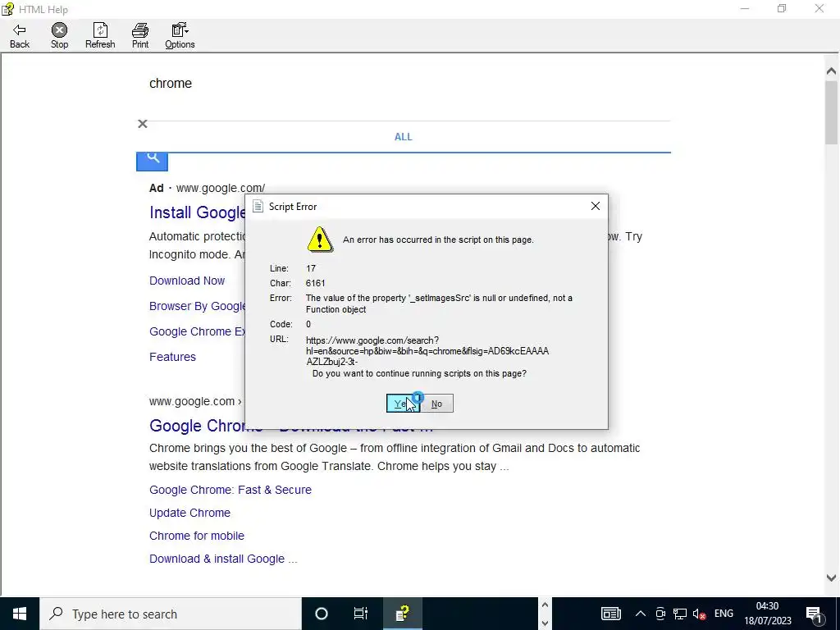Click the error URL text in dialog

(427, 351)
